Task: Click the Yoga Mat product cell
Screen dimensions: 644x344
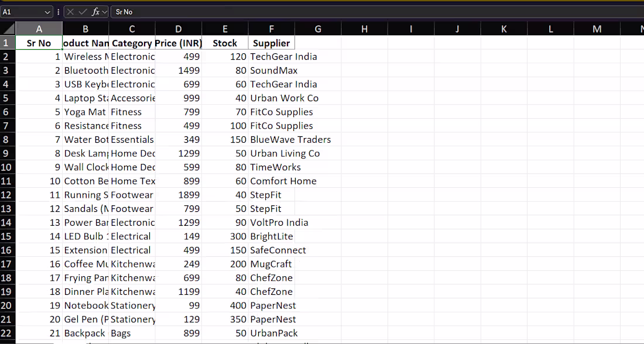Action: 85,112
